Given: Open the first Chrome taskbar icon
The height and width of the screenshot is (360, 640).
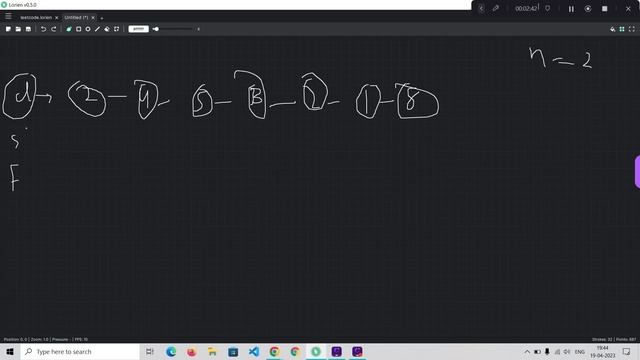Looking at the screenshot, I should (x=274, y=351).
